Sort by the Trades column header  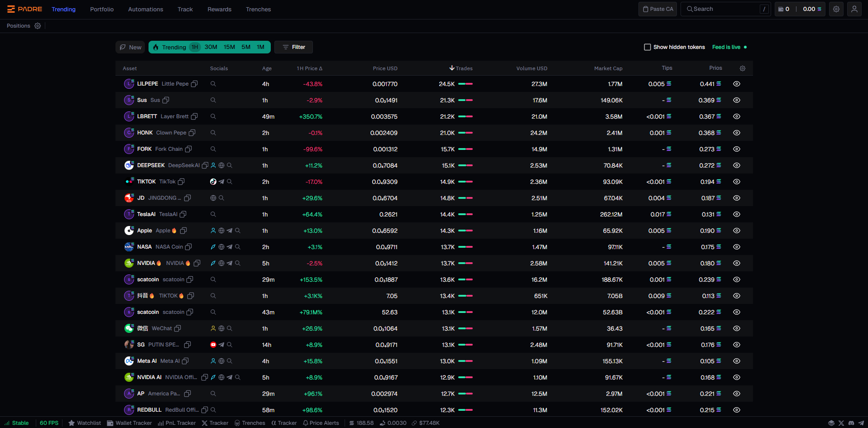461,68
